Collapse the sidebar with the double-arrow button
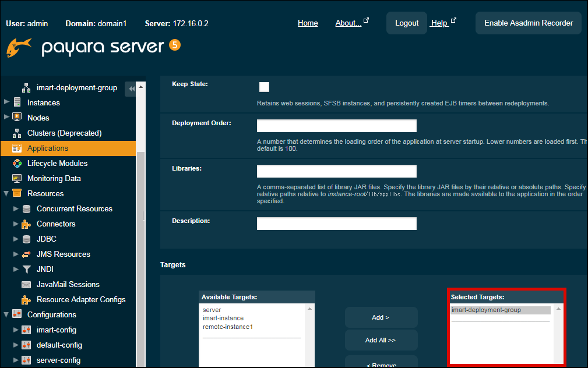Image resolution: width=588 pixels, height=368 pixels. [x=131, y=89]
